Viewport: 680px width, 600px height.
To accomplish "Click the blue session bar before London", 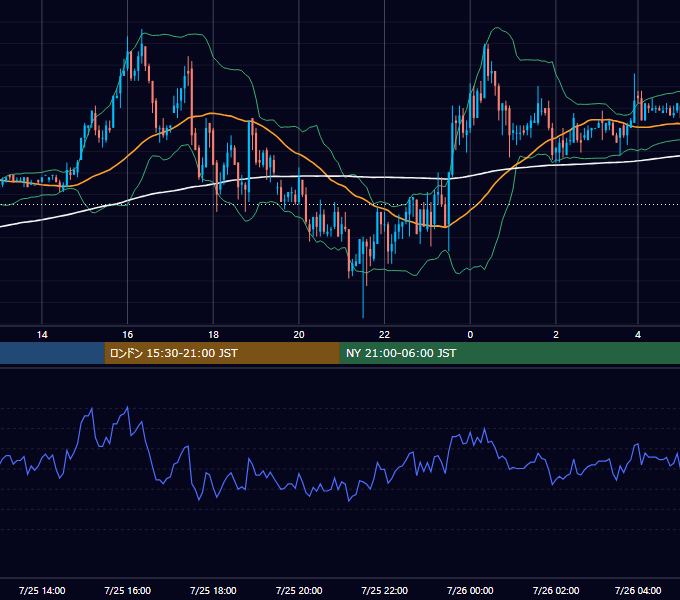I will point(52,353).
